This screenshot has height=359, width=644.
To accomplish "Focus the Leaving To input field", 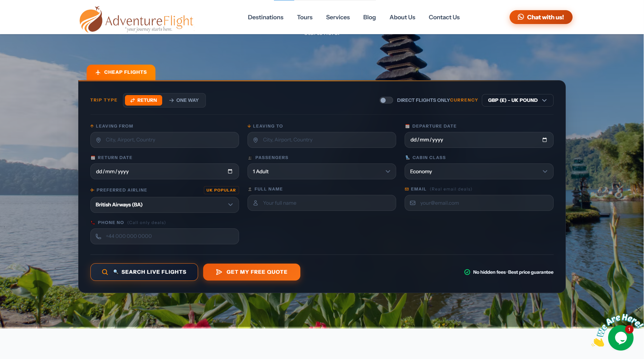I will pos(322,140).
